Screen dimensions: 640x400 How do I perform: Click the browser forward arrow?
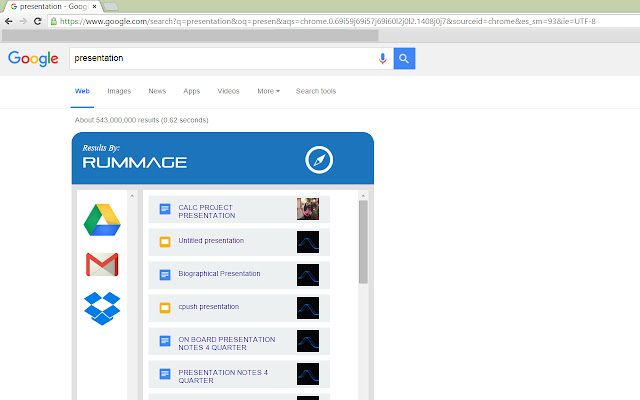(x=23, y=21)
